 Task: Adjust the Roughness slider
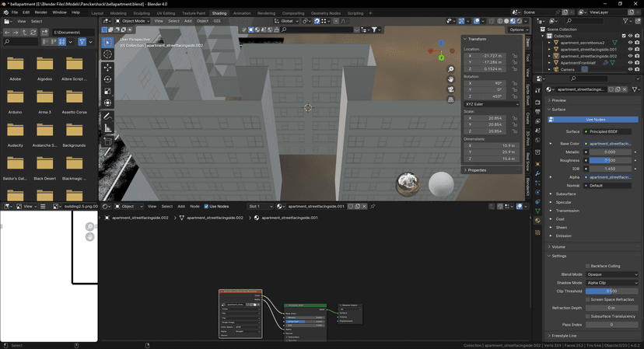(610, 160)
